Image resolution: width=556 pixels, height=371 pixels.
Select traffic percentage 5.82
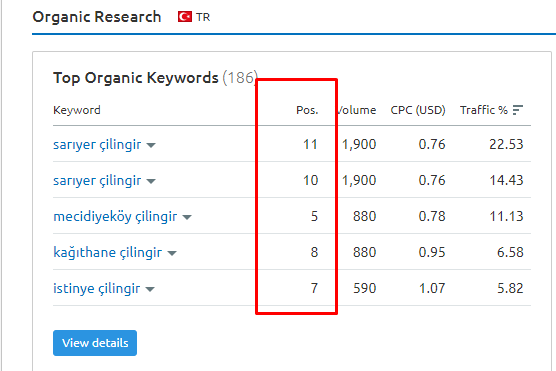coord(510,288)
